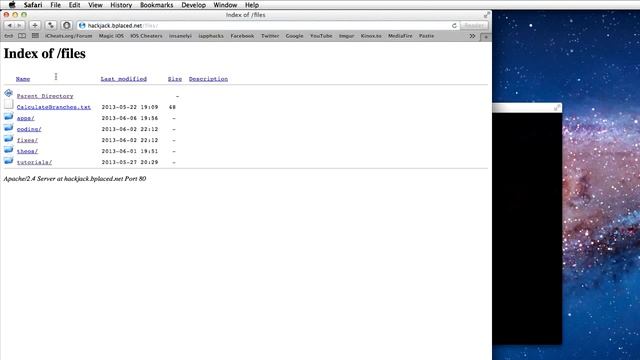The height and width of the screenshot is (360, 640).
Task: Click the folder icon beside apps/
Action: click(9, 117)
